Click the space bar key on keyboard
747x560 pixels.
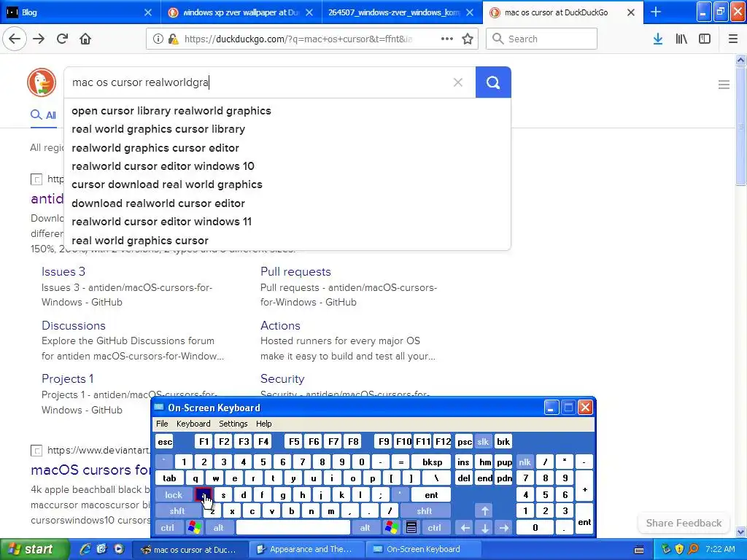[293, 528]
